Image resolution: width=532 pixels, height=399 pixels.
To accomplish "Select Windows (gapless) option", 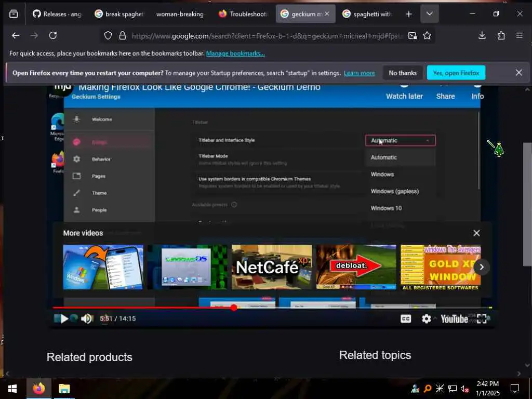I will coord(395,191).
